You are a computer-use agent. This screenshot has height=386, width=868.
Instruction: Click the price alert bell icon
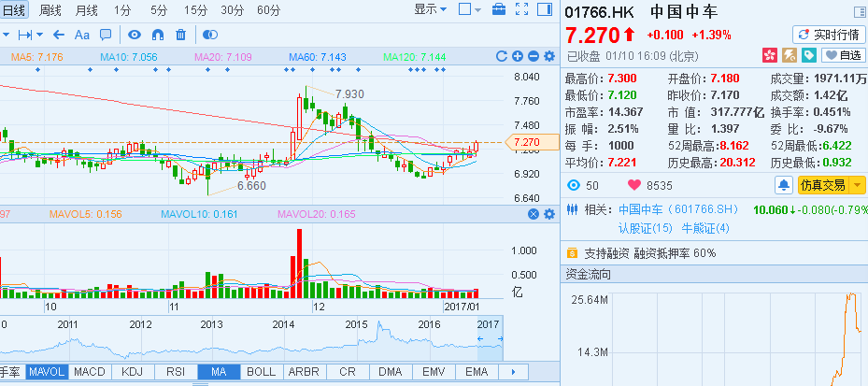(x=784, y=185)
